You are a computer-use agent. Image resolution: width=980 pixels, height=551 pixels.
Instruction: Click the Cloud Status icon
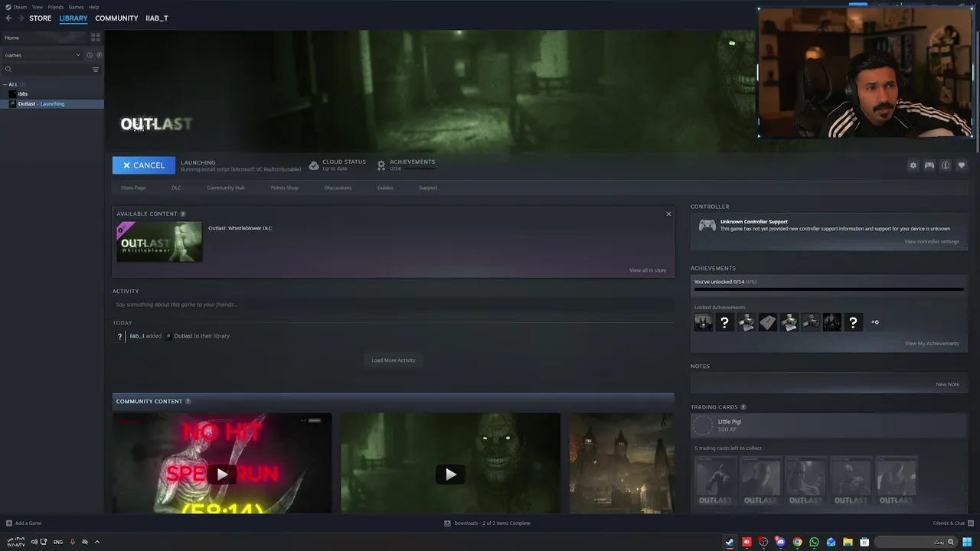click(x=314, y=165)
